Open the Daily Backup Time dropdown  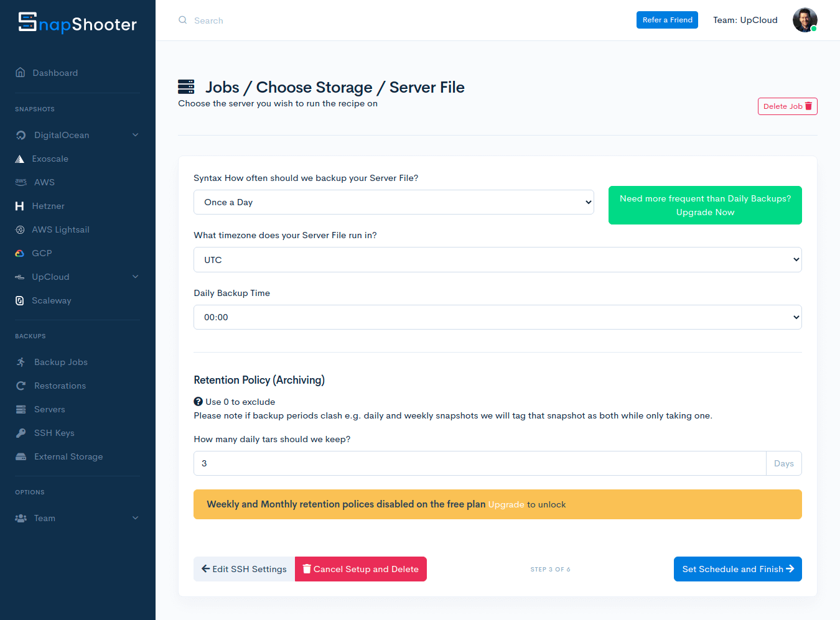(x=497, y=317)
